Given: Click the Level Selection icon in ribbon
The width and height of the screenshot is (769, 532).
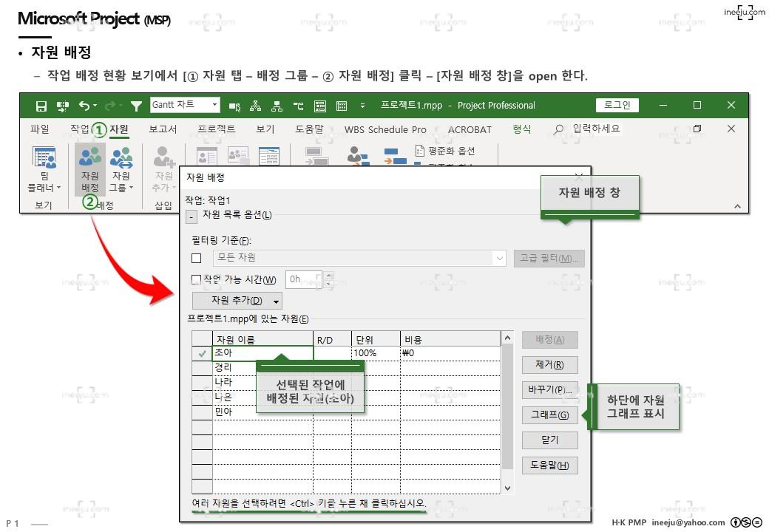Looking at the screenshot, I should [316, 156].
